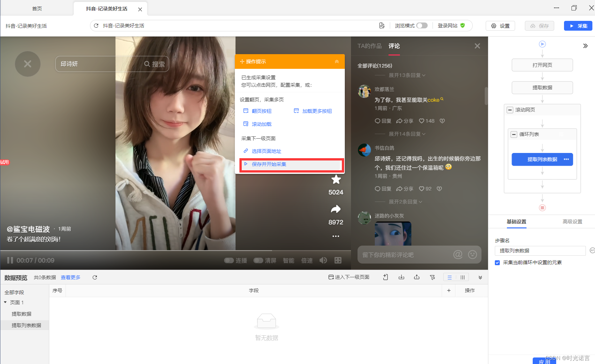The image size is (595, 364).
Task: Expand 展开13条回复
Action: pos(407,75)
